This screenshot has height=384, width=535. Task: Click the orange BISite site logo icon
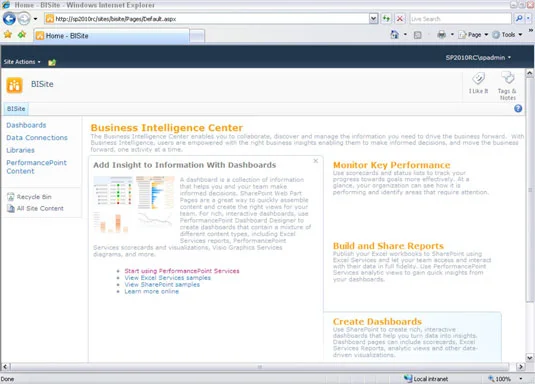[14, 85]
